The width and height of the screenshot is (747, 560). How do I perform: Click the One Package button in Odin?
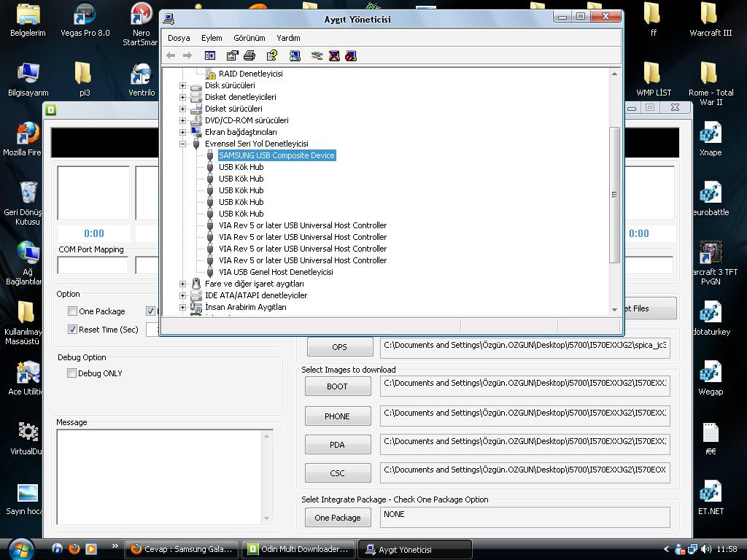click(x=337, y=518)
